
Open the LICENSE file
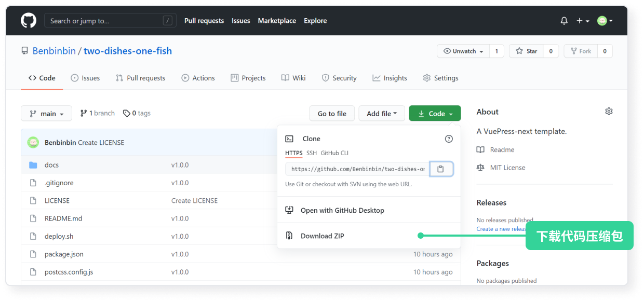coord(57,200)
